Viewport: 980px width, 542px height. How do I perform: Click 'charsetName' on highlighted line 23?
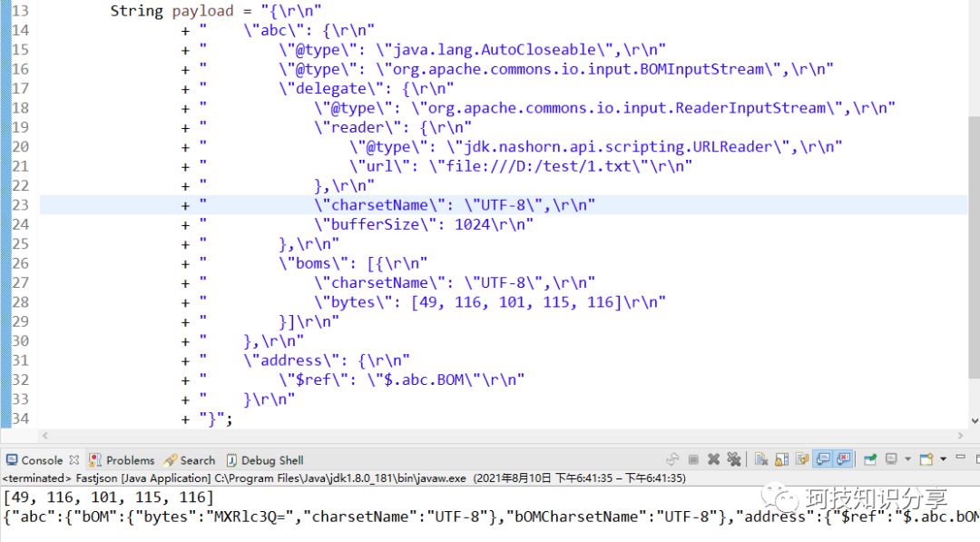point(379,205)
